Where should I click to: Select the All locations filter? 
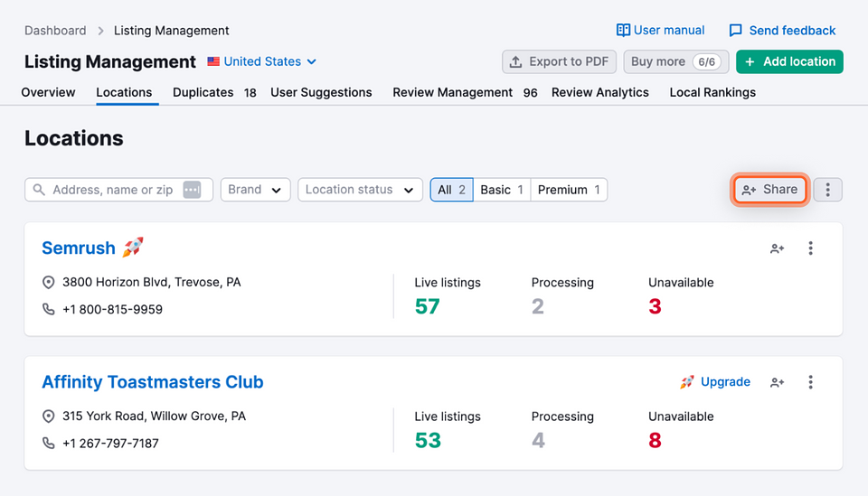click(x=451, y=190)
